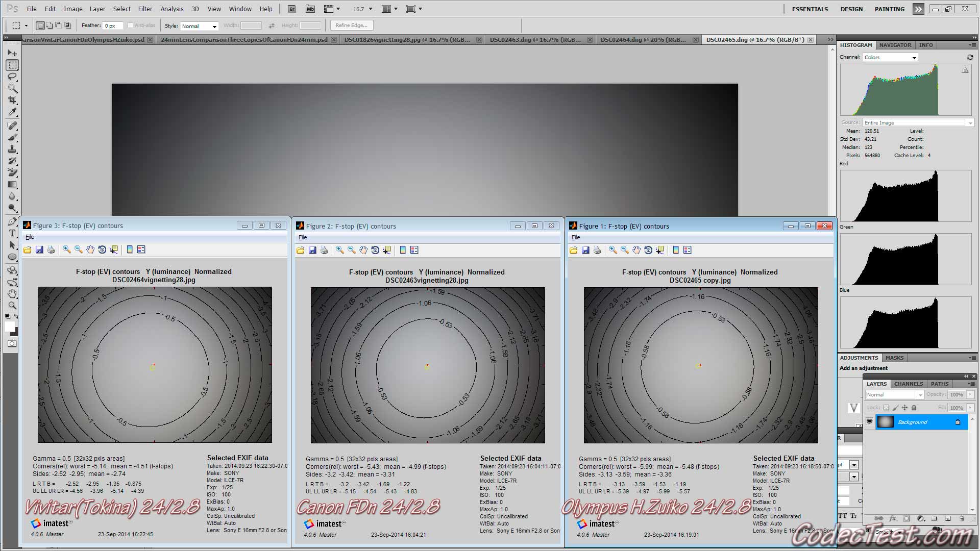Click the print icon in Figure 1 toolbar
Viewport: 980px width, 551px height.
point(597,250)
